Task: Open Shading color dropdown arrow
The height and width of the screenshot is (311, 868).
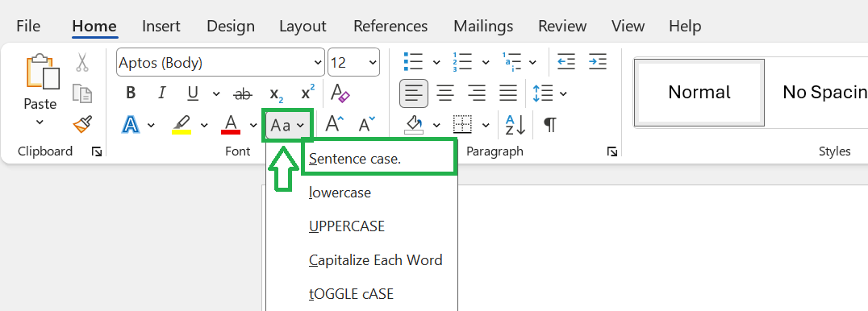Action: 436,126
